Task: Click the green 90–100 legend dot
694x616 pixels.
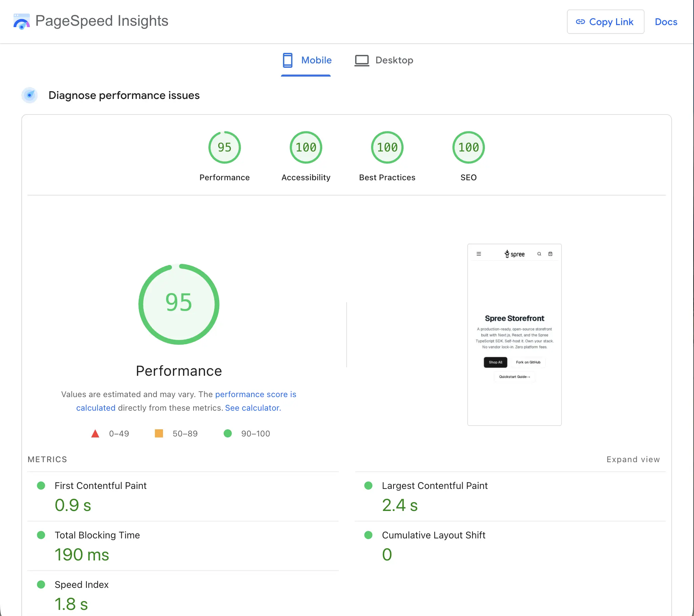Action: click(x=228, y=433)
